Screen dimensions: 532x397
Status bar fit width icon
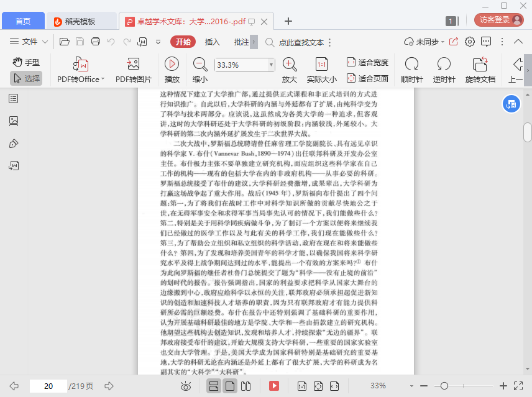[x=334, y=386]
